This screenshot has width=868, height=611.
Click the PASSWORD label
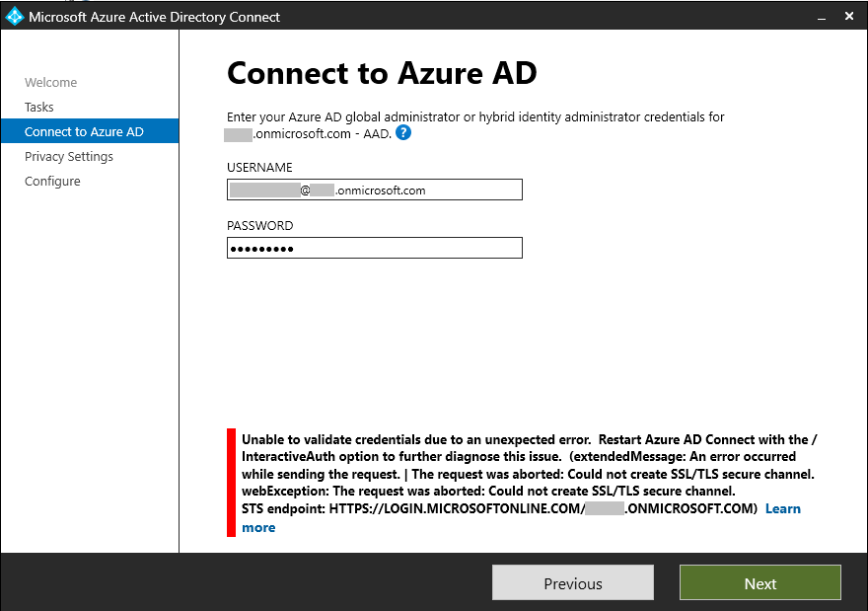tap(260, 225)
